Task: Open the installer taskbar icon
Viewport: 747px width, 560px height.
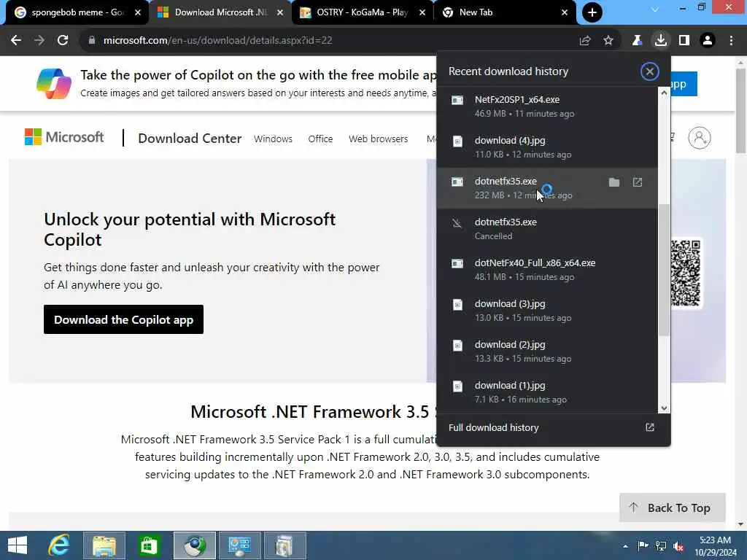Action: [285, 545]
